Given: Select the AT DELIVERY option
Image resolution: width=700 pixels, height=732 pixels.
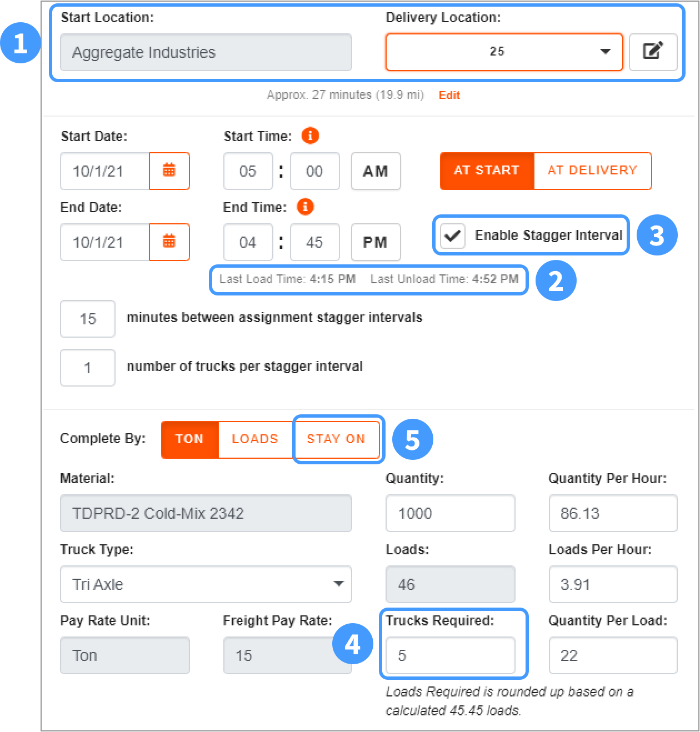Looking at the screenshot, I should (592, 171).
